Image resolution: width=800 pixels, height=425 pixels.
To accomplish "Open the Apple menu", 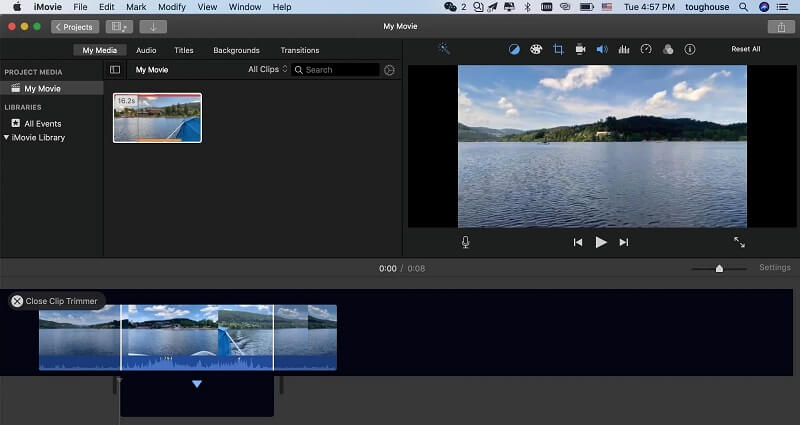I will coord(17,7).
